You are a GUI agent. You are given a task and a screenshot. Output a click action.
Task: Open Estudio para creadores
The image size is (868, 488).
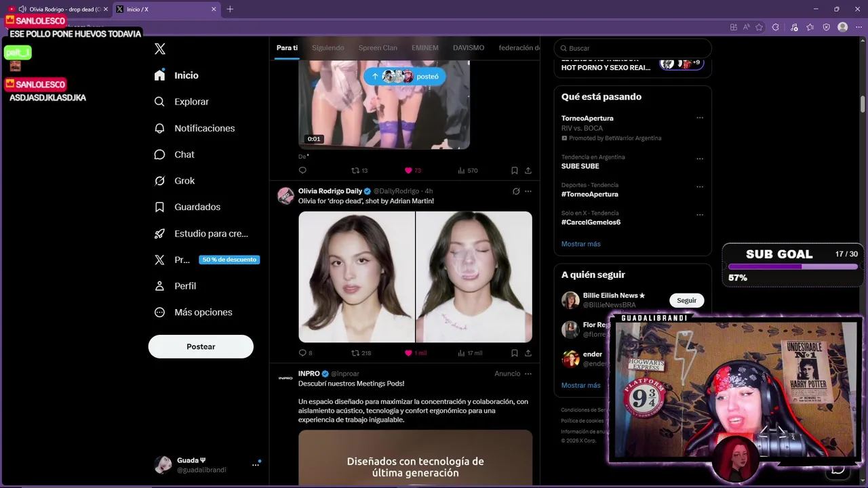coord(201,233)
